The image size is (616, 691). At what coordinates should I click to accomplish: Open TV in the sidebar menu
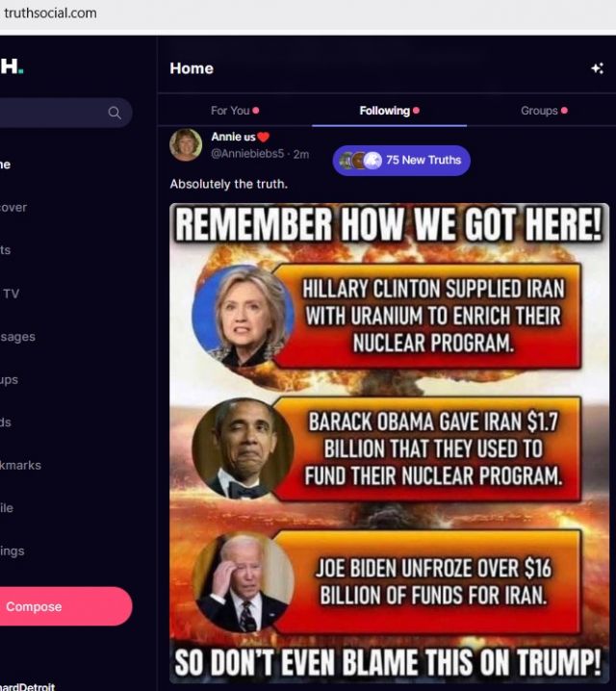[11, 294]
